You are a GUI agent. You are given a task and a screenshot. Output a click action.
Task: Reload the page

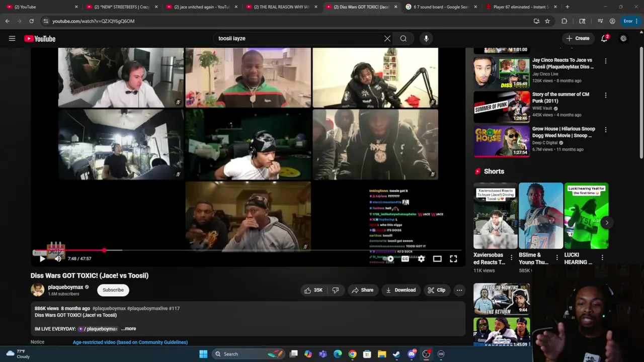click(x=31, y=21)
